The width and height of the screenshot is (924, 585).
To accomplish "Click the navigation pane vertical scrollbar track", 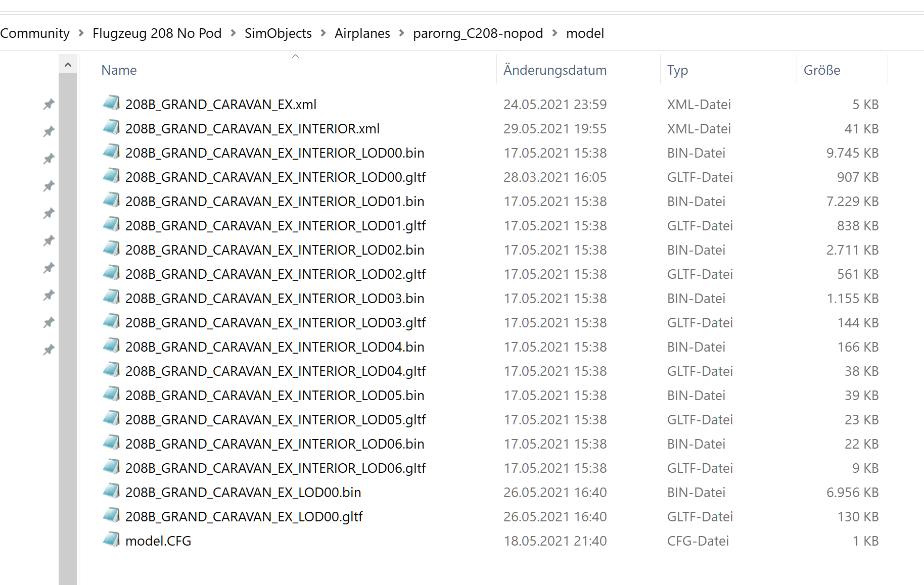I will pyautogui.click(x=68, y=329).
